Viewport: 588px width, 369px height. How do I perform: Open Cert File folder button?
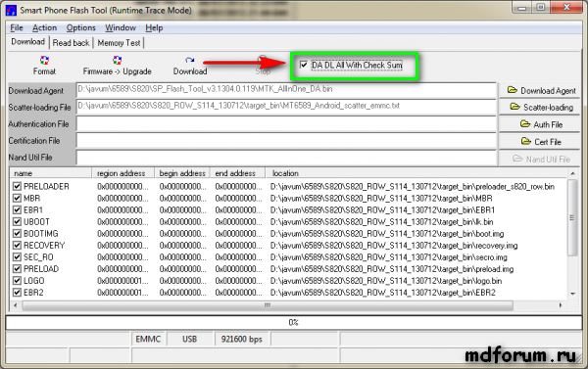click(x=539, y=142)
